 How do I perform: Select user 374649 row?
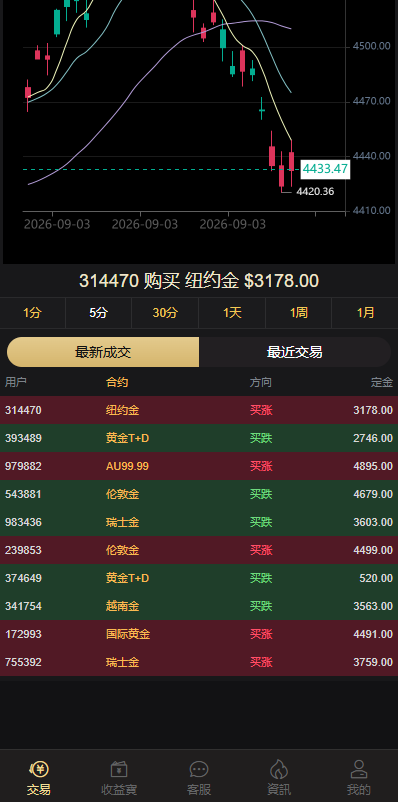click(x=199, y=578)
